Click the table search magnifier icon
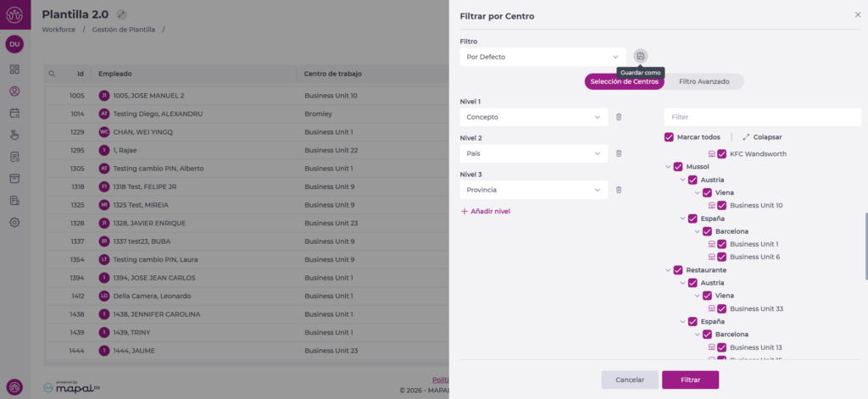 (x=52, y=74)
